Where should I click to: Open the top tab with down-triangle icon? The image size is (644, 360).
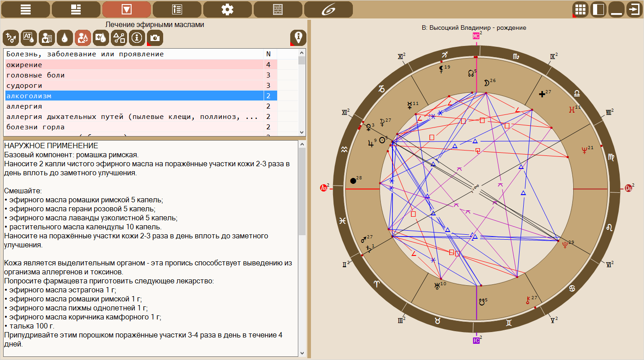(x=127, y=9)
